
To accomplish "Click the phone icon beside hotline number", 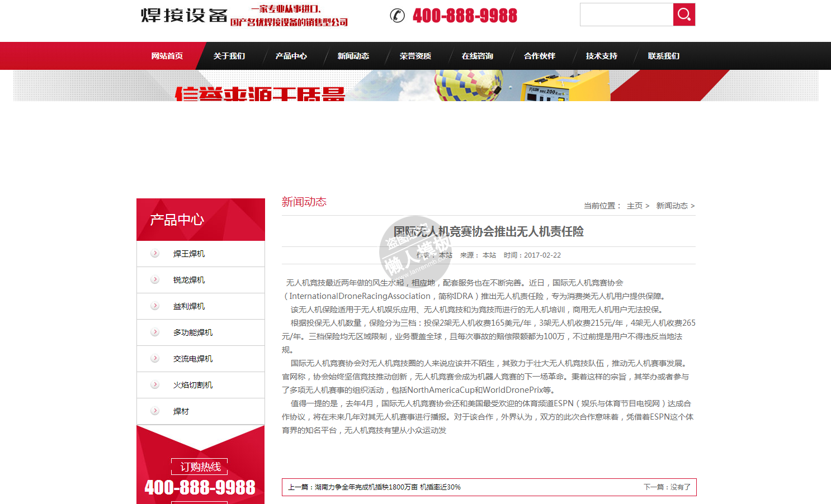I will click(x=397, y=16).
